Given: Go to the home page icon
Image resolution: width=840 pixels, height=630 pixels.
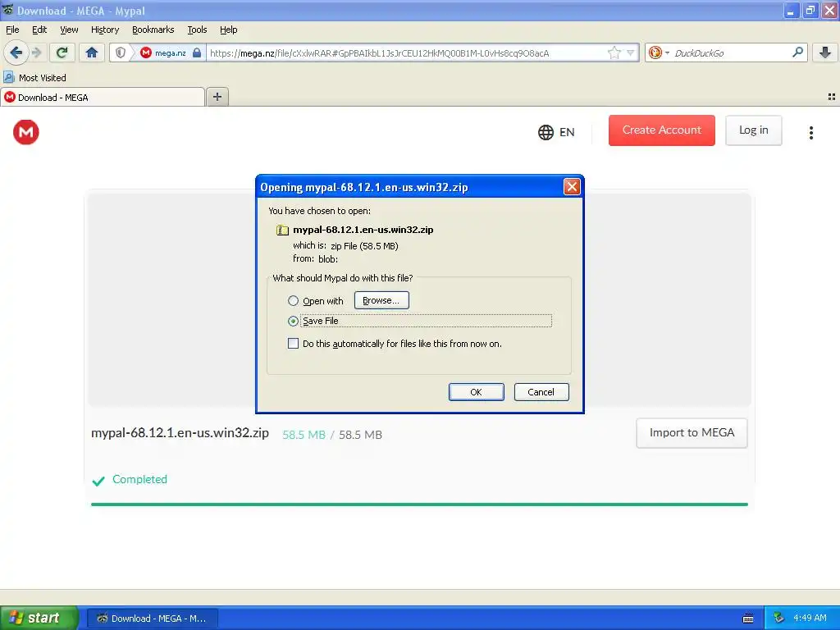Looking at the screenshot, I should tap(92, 52).
